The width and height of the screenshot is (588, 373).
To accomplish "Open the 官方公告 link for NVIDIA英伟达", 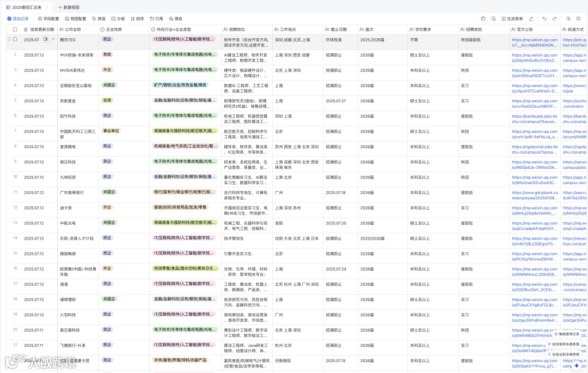I will [x=535, y=73].
